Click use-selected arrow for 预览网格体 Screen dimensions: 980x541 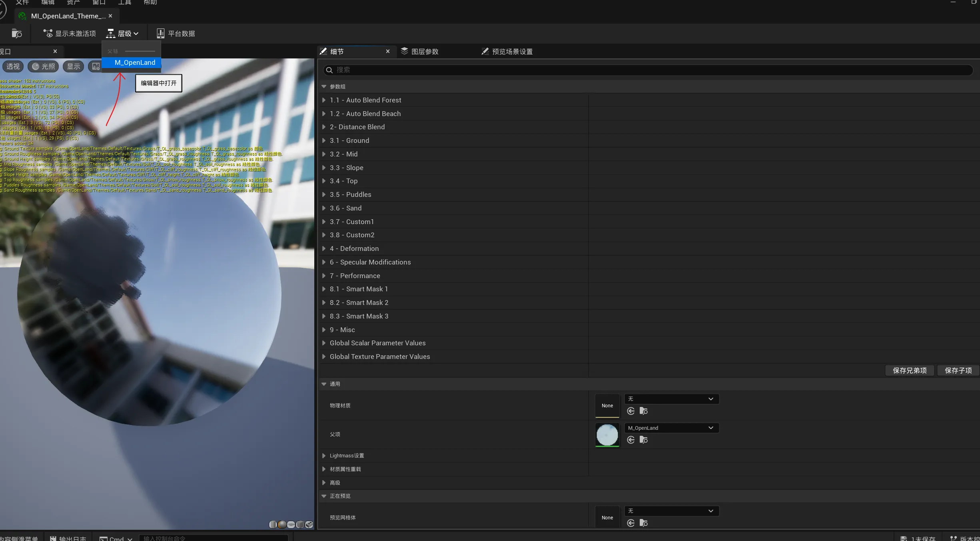(x=631, y=523)
